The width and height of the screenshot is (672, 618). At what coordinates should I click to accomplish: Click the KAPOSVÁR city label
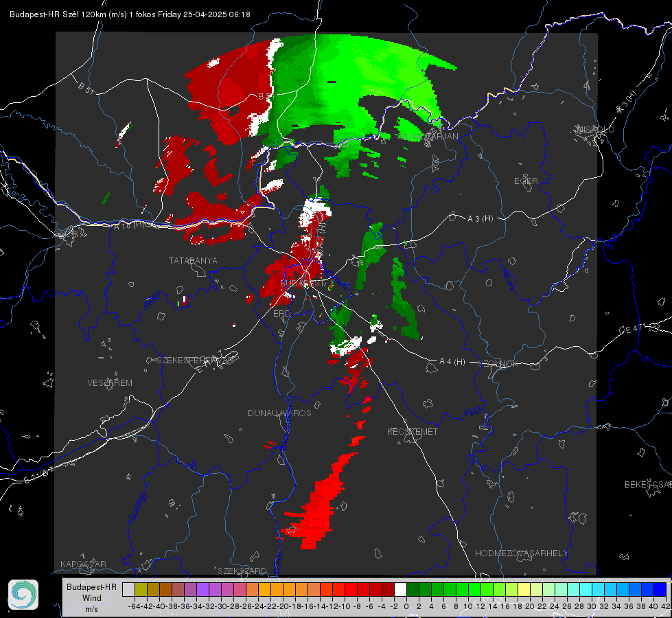(x=83, y=564)
